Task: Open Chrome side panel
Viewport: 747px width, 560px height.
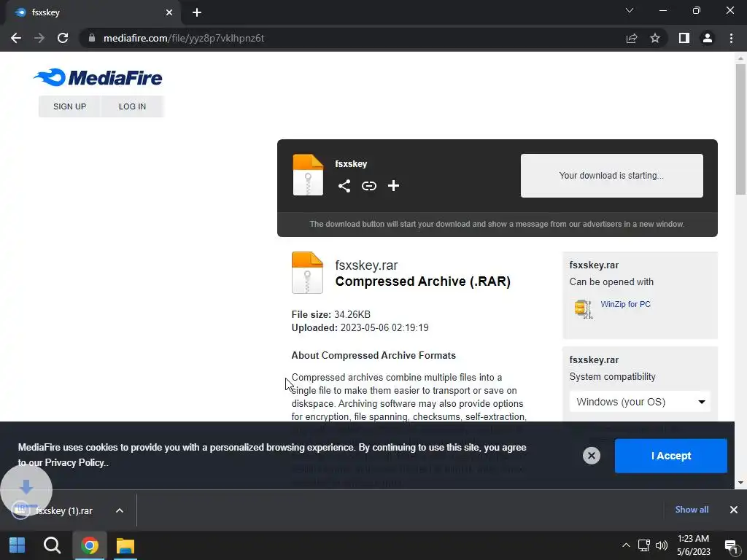Action: tap(684, 38)
